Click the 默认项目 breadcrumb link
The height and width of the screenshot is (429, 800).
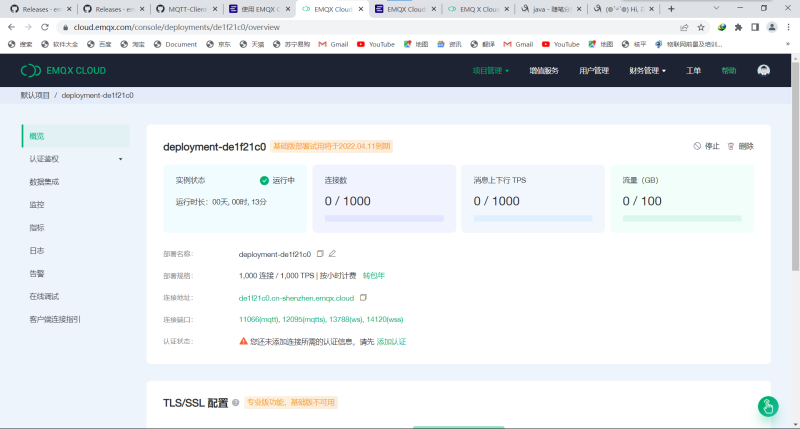point(35,95)
